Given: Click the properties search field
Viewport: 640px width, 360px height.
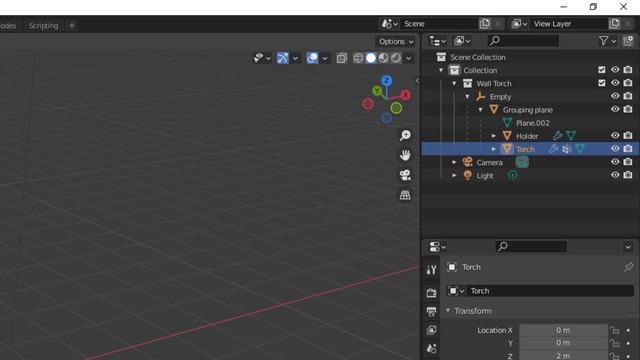Looking at the screenshot, I should [531, 247].
